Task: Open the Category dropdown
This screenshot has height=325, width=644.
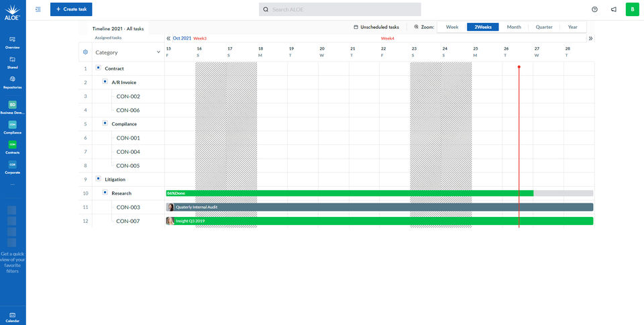Action: point(127,52)
